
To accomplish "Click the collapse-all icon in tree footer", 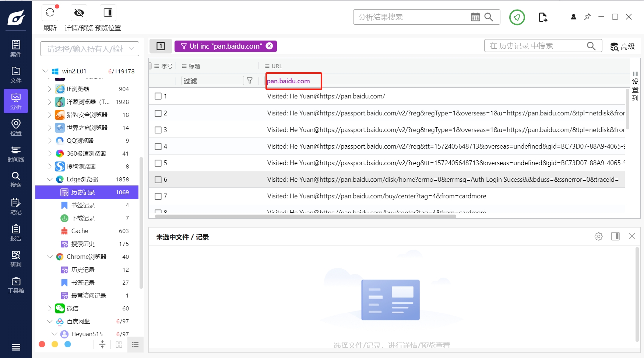I will (x=102, y=345).
